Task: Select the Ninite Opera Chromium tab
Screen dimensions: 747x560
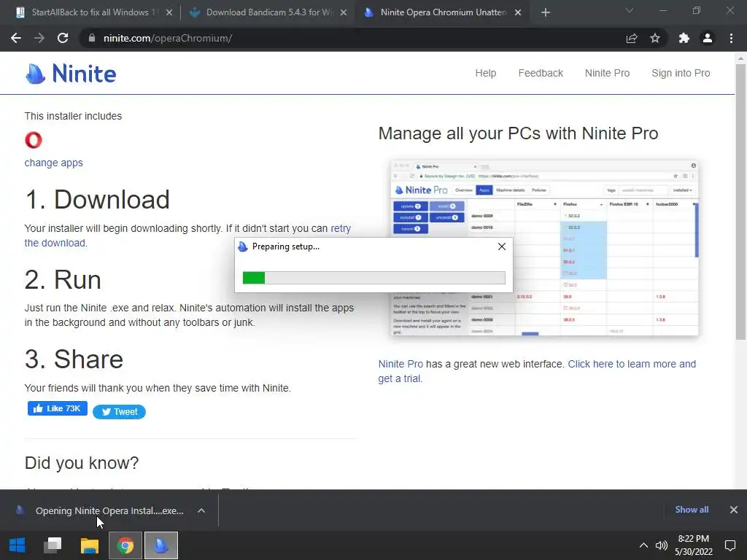Action: (443, 12)
